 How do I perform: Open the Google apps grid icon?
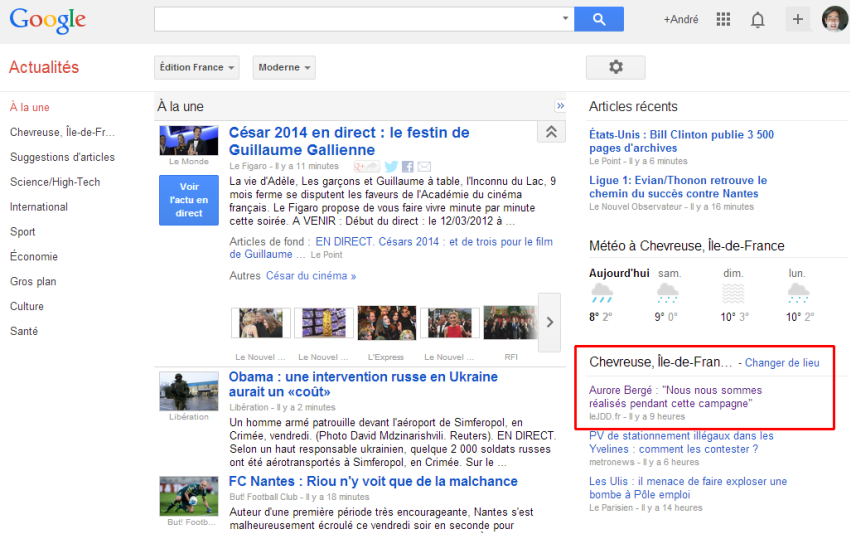tap(723, 20)
